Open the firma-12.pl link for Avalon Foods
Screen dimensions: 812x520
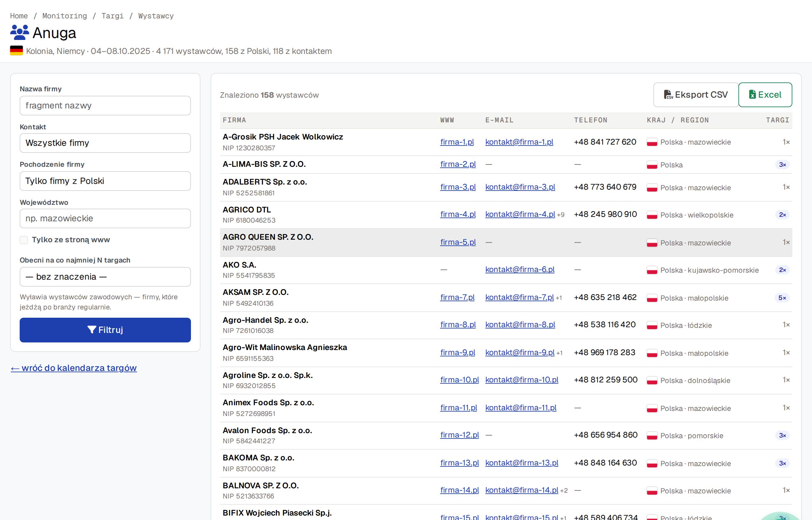tap(459, 435)
